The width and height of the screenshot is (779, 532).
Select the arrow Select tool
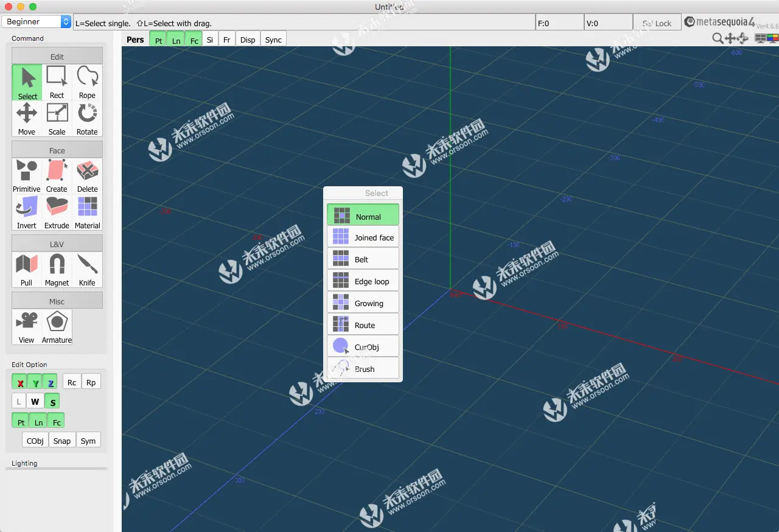click(x=27, y=83)
